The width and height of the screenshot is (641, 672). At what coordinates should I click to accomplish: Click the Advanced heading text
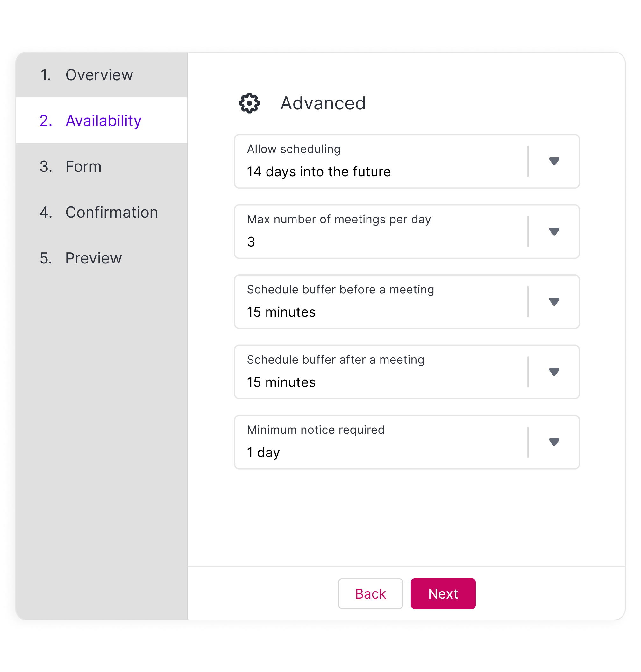click(323, 103)
